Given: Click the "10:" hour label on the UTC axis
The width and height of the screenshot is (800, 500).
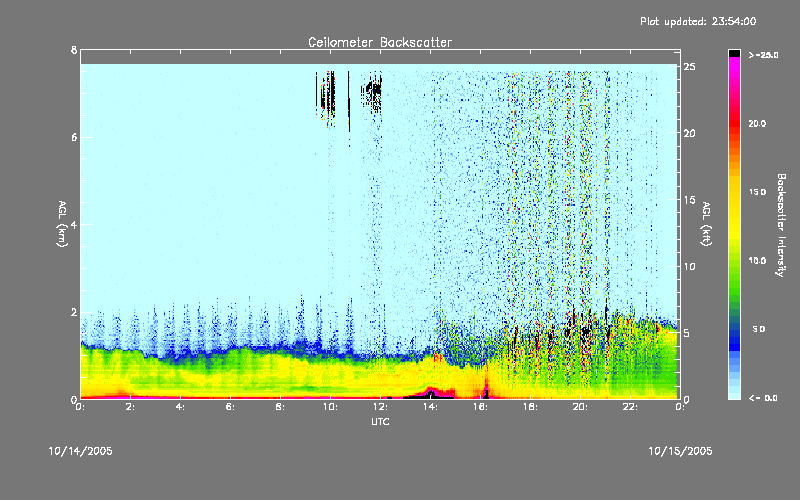Looking at the screenshot, I should (331, 407).
